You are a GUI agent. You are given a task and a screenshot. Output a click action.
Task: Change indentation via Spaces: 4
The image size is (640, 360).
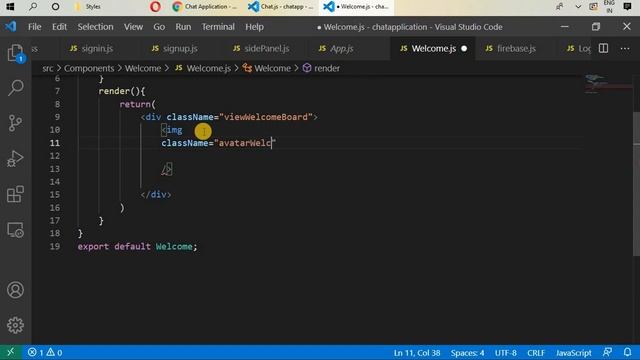click(467, 352)
